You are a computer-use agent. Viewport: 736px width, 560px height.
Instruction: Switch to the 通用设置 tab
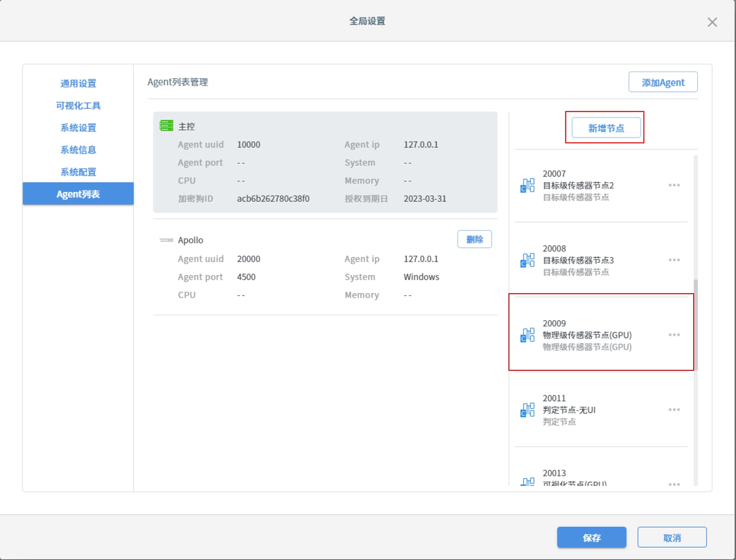click(x=78, y=83)
